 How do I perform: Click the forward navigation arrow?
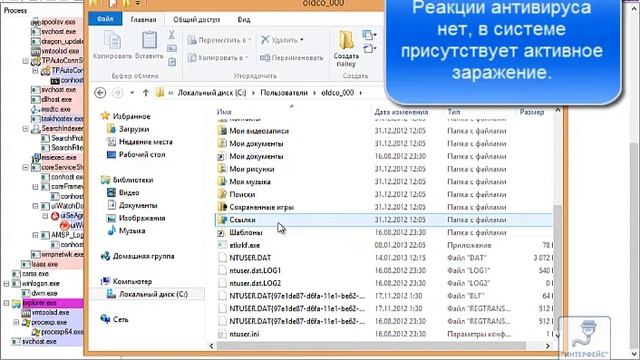tap(118, 93)
